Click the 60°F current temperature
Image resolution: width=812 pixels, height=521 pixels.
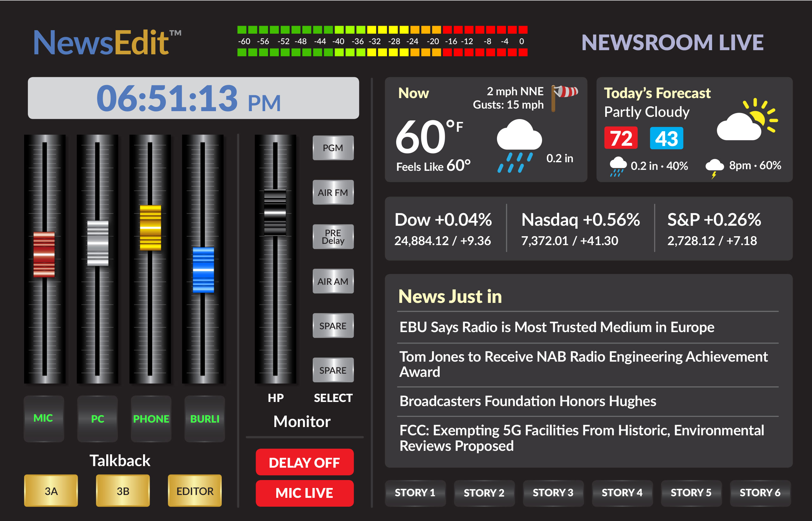click(x=429, y=137)
